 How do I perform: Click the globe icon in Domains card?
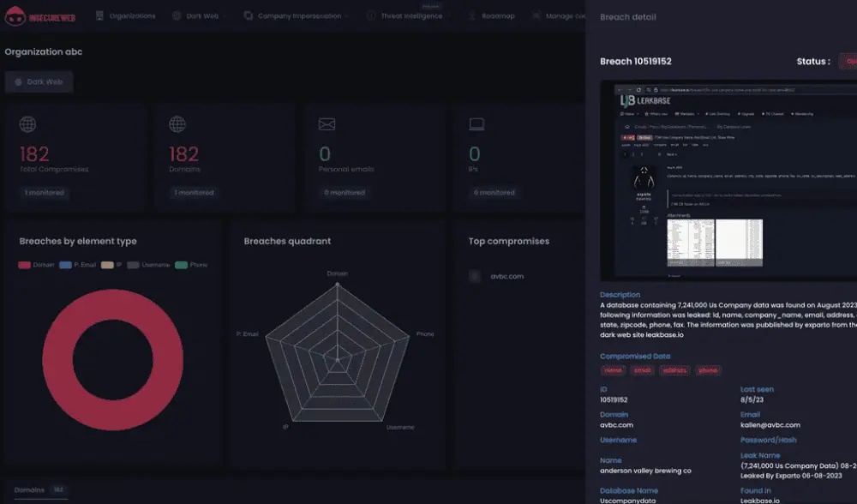click(x=177, y=124)
